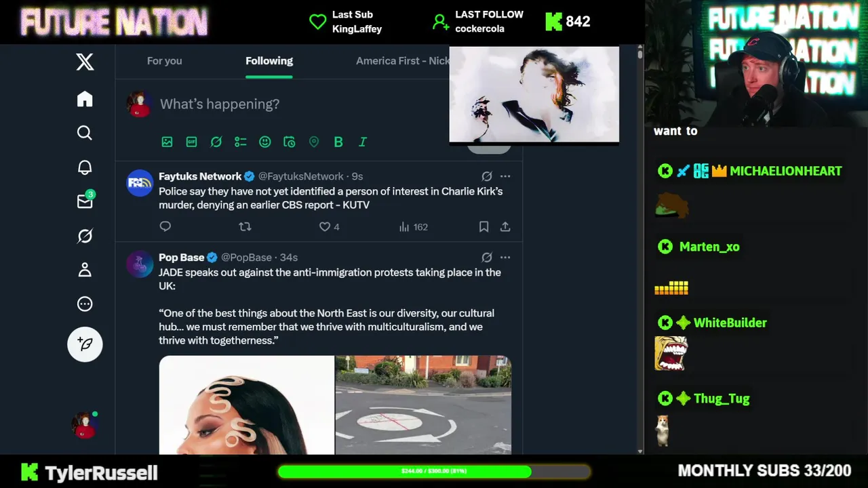This screenshot has height=488, width=868.
Task: Click Monthly Subs 33/200 counter
Action: pos(764,470)
